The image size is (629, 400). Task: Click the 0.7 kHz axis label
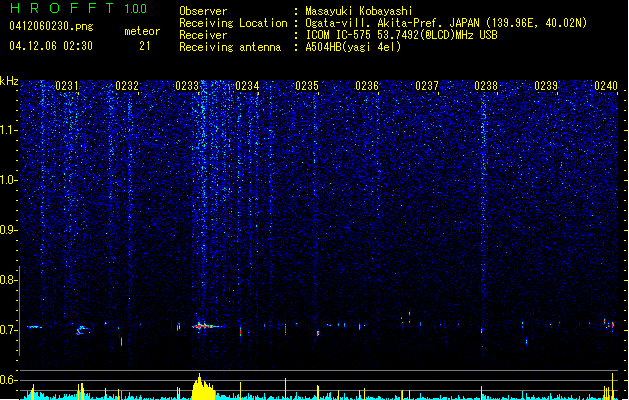click(x=8, y=330)
